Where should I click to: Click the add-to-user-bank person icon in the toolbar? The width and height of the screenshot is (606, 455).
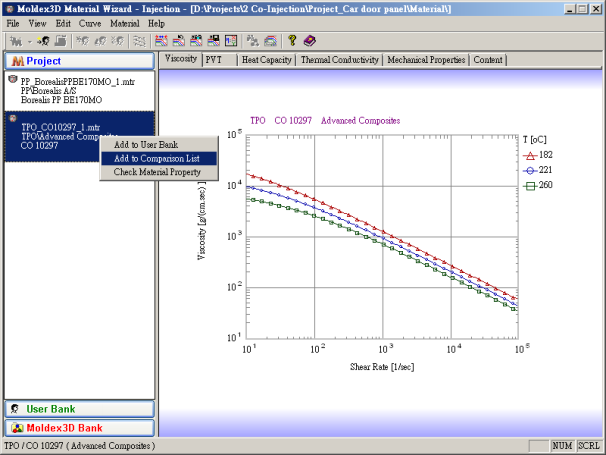[44, 41]
